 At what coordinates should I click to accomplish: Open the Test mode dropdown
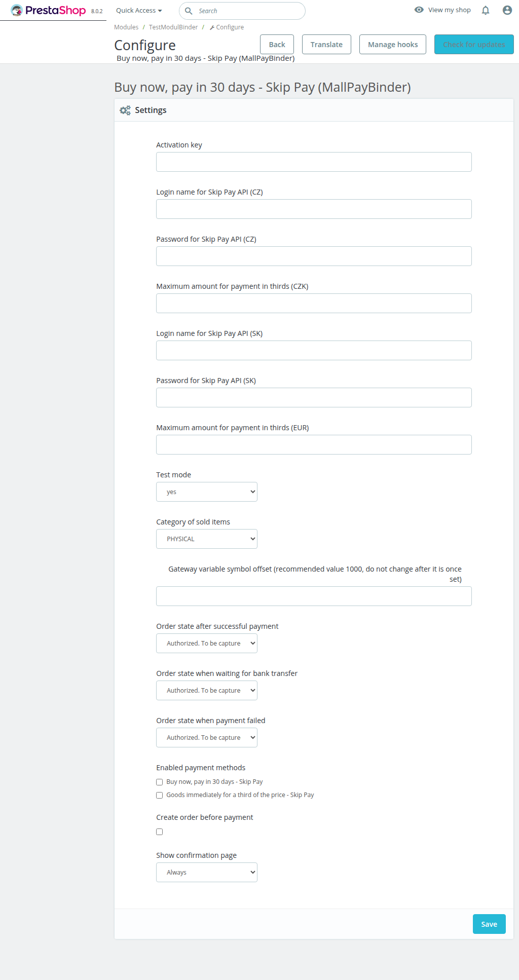(x=207, y=492)
